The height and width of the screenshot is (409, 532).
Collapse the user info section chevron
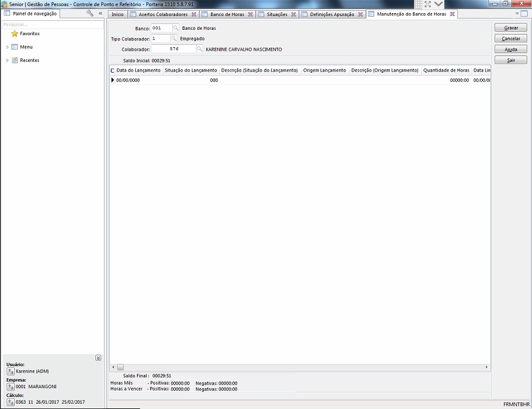pyautogui.click(x=98, y=358)
